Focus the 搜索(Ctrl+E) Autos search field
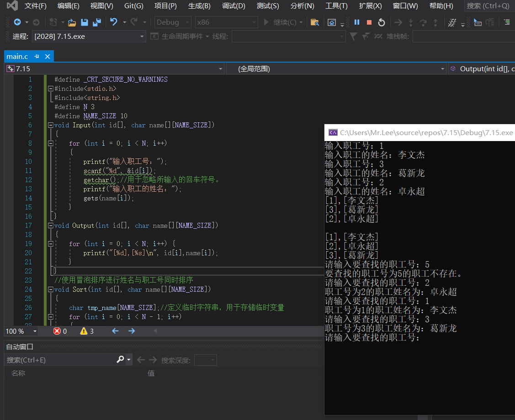 tap(60, 360)
